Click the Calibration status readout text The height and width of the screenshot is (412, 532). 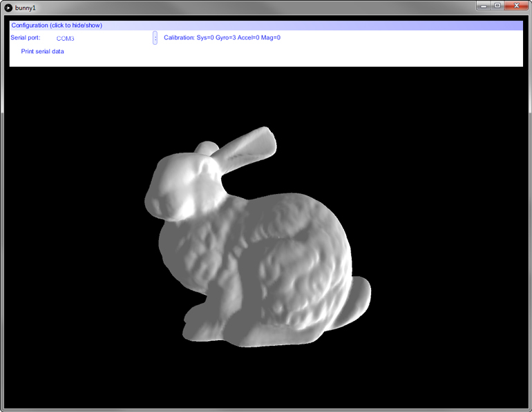(x=222, y=38)
